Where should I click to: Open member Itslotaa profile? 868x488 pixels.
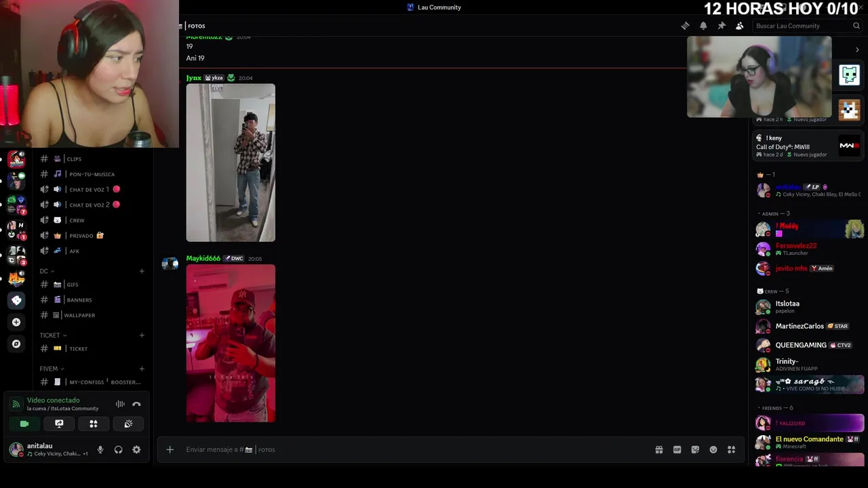[x=810, y=306]
